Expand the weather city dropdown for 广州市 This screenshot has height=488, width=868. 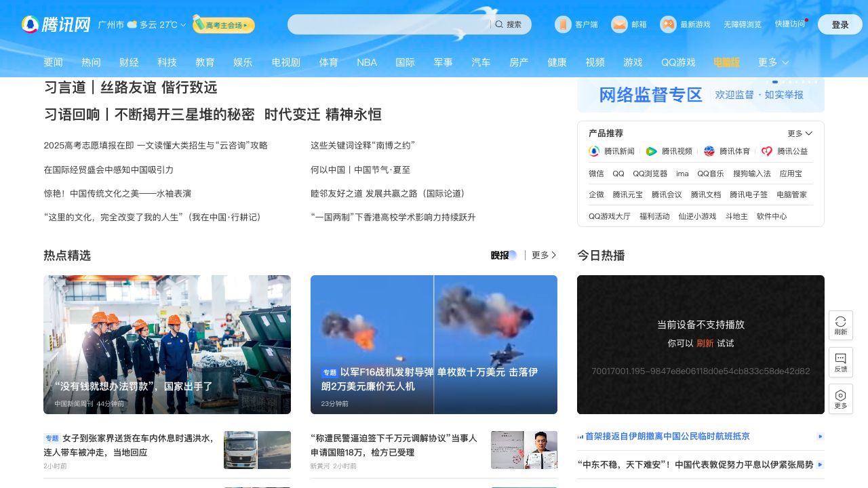[183, 25]
